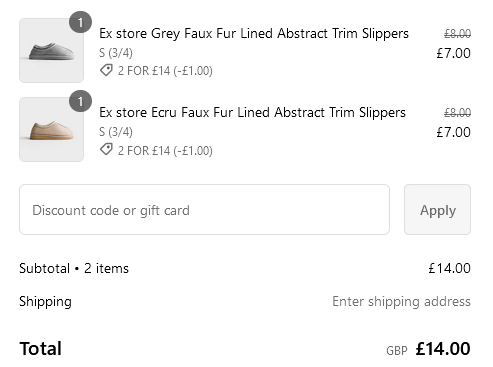Click the S (3/4) size under Ecru slippers
493x367 pixels.
116,132
